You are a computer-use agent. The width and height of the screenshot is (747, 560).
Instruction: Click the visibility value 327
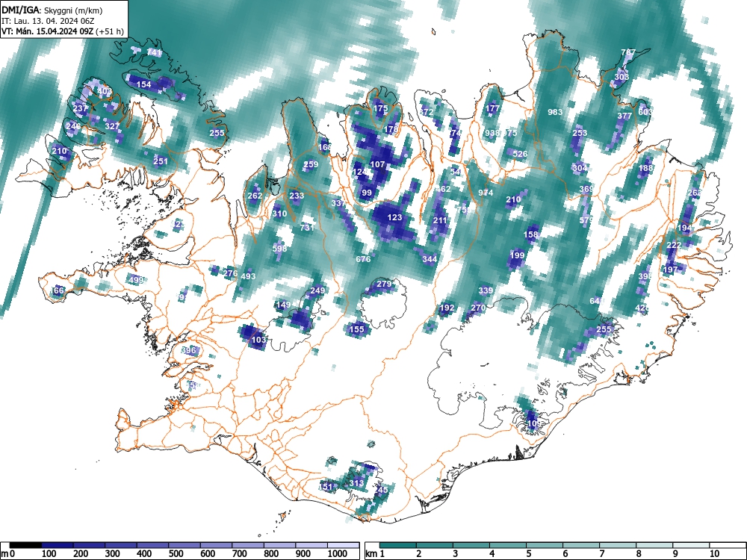(113, 126)
